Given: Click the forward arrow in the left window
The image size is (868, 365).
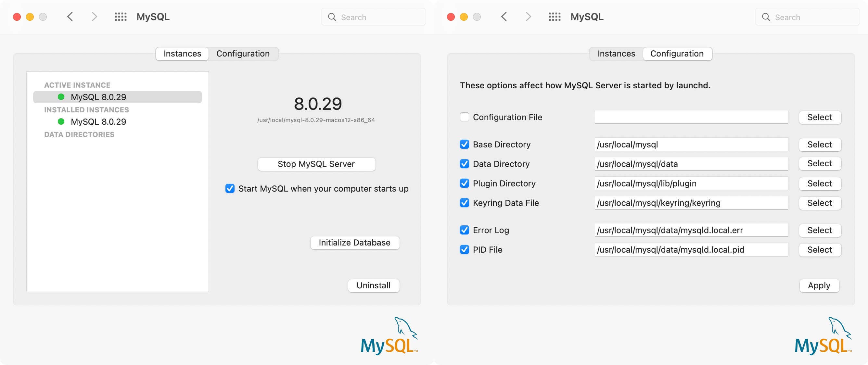Looking at the screenshot, I should point(94,17).
